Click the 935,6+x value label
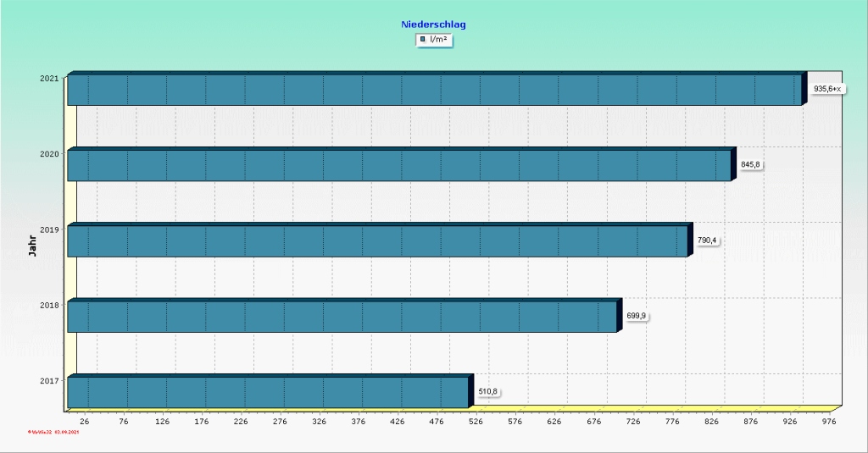868x453 pixels. (828, 89)
